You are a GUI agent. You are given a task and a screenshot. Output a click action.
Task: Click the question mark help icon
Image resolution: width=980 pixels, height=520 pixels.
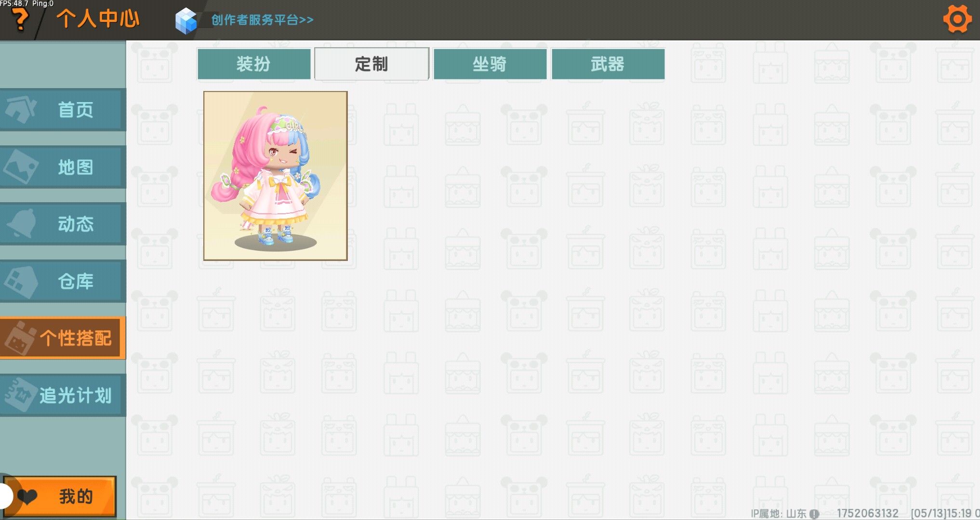20,20
